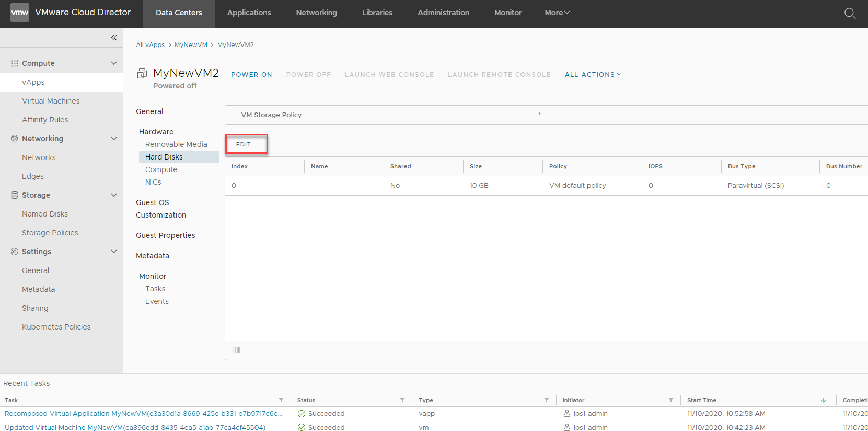Filter the Task column in Recent Tasks
Screen dimensions: 868x431
point(281,400)
